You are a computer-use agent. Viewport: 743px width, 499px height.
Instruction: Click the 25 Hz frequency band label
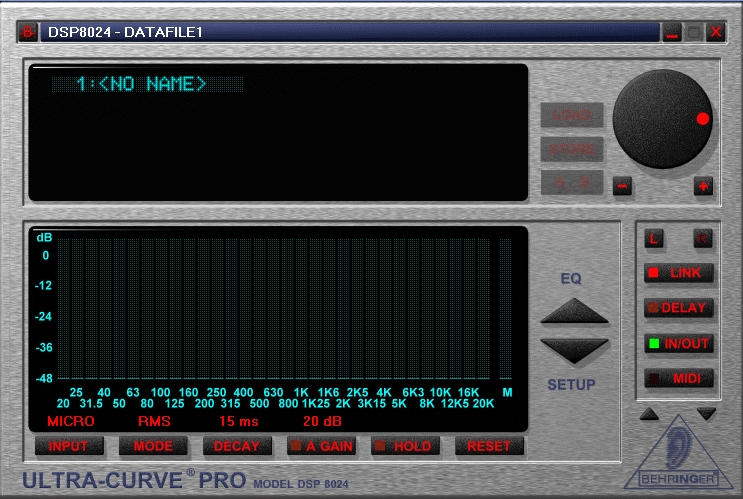coord(76,392)
